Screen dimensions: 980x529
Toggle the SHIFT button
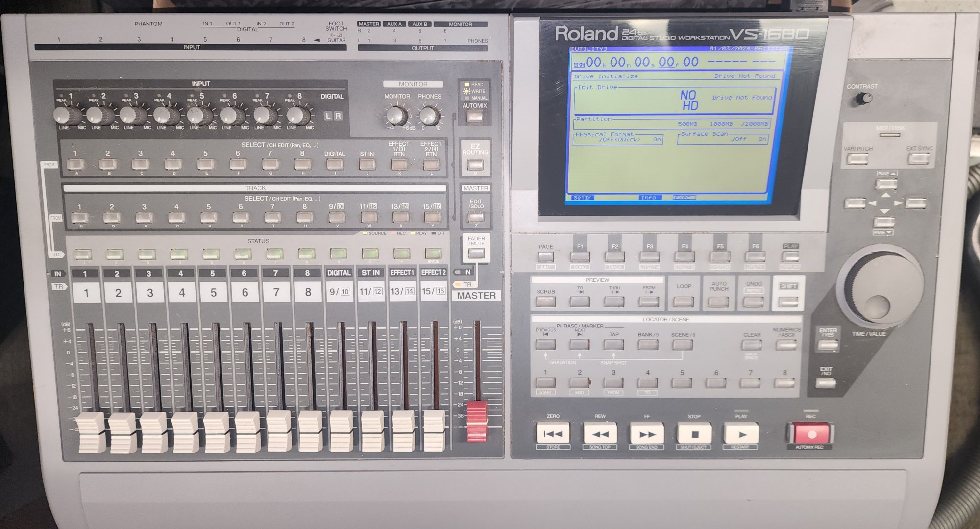coord(788,302)
